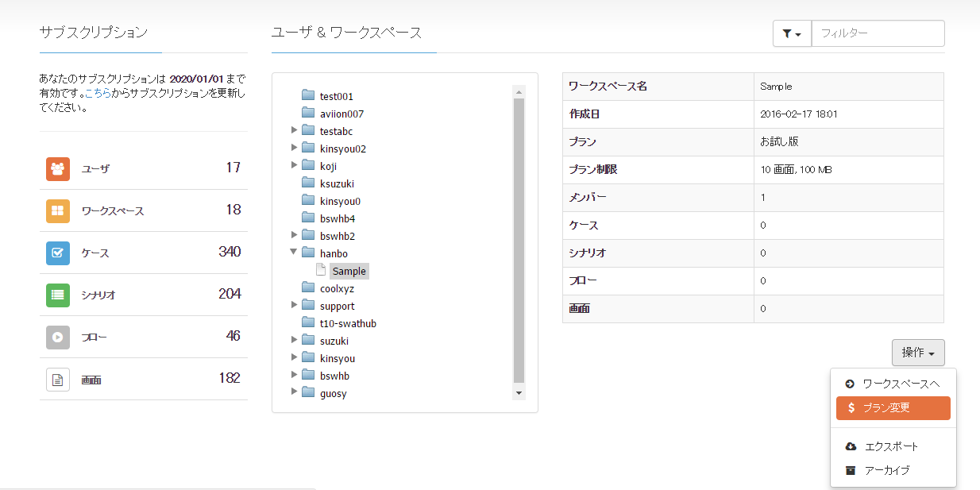Open the 操作 dropdown button
The height and width of the screenshot is (490, 980).
click(918, 353)
